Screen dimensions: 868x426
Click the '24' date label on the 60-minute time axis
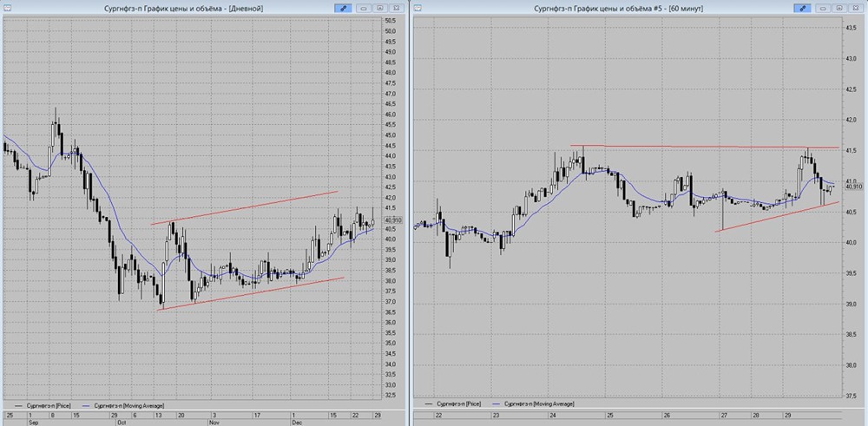tap(554, 416)
